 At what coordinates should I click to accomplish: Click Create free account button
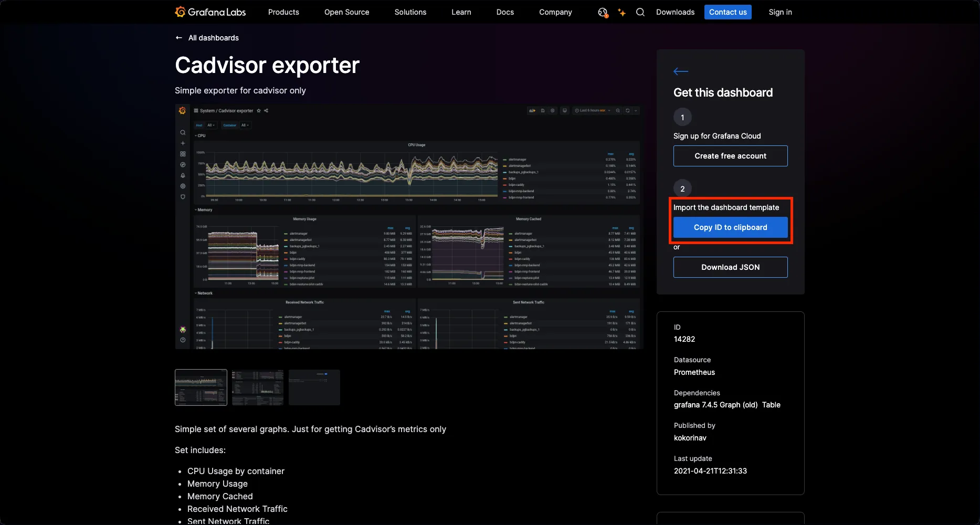coord(730,156)
